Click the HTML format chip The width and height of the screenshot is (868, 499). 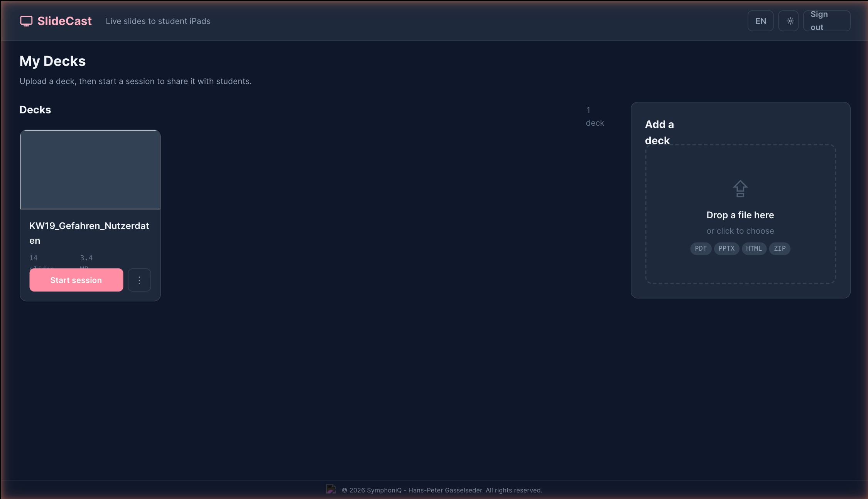coord(754,248)
